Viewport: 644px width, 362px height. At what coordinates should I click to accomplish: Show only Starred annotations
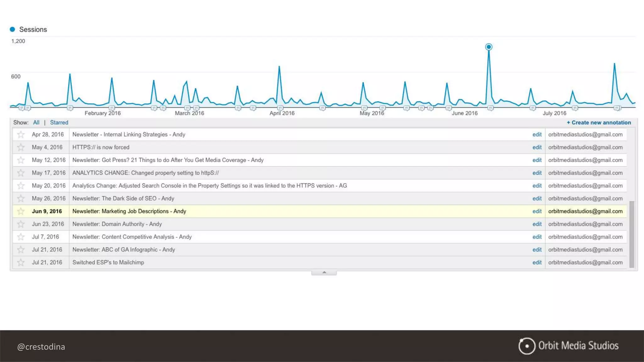point(59,123)
